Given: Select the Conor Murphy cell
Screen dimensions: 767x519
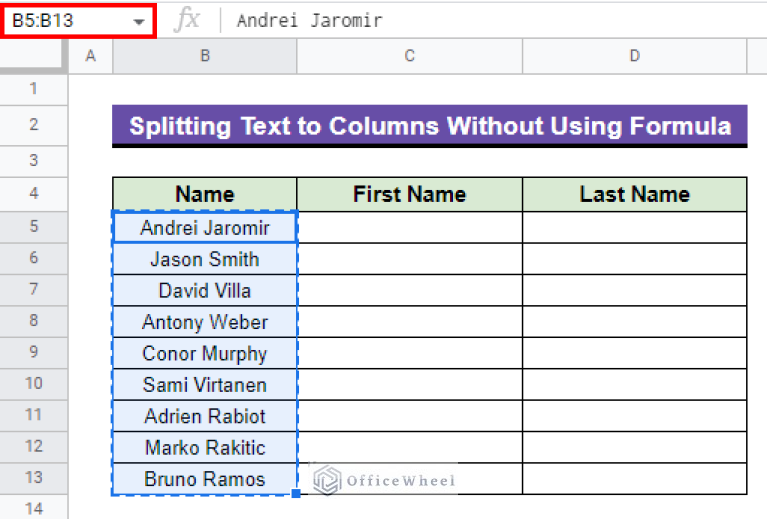Looking at the screenshot, I should coord(204,353).
